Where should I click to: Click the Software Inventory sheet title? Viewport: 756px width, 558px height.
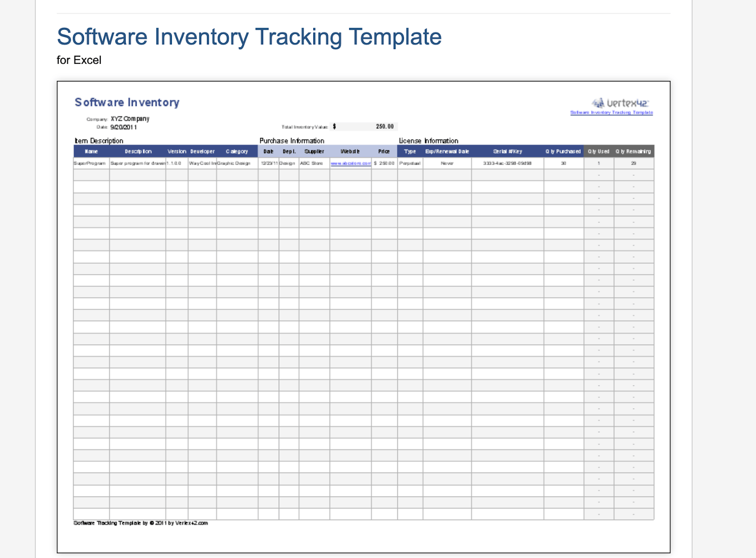click(x=127, y=102)
